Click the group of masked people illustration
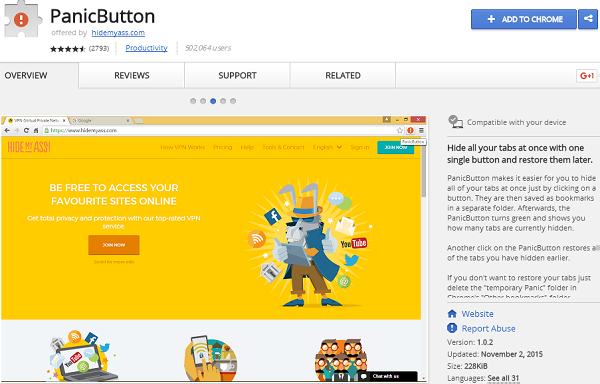Image resolution: width=600 pixels, height=384 pixels. (x=341, y=360)
